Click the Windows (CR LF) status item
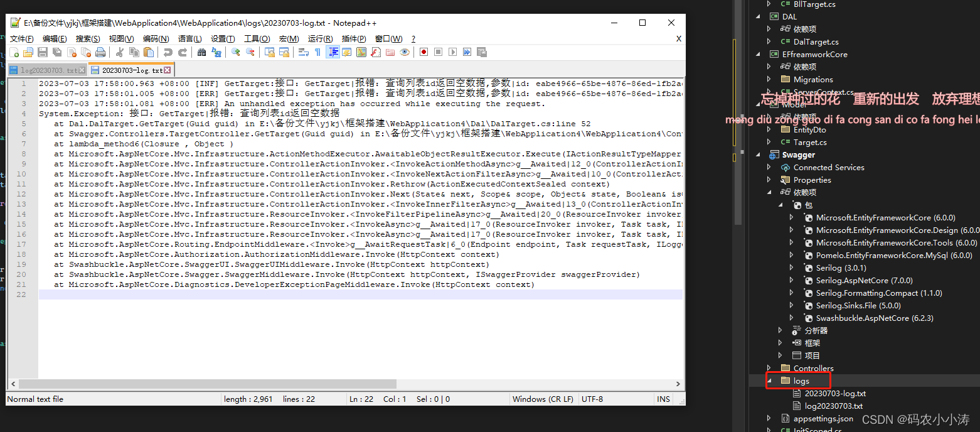The width and height of the screenshot is (980, 432). pyautogui.click(x=542, y=399)
